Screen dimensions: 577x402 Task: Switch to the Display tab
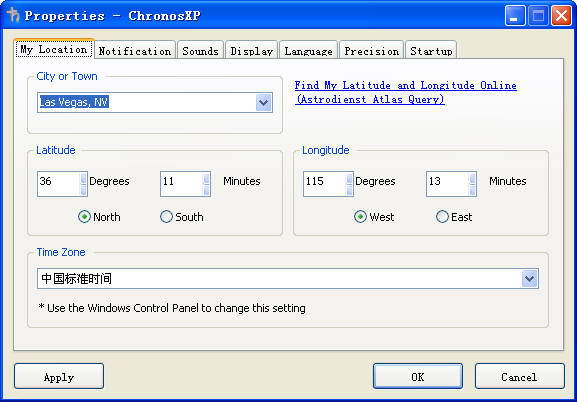pyautogui.click(x=251, y=50)
